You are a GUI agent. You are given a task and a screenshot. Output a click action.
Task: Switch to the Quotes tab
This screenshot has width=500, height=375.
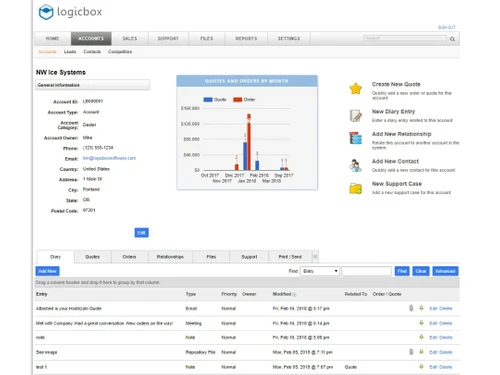tap(92, 257)
